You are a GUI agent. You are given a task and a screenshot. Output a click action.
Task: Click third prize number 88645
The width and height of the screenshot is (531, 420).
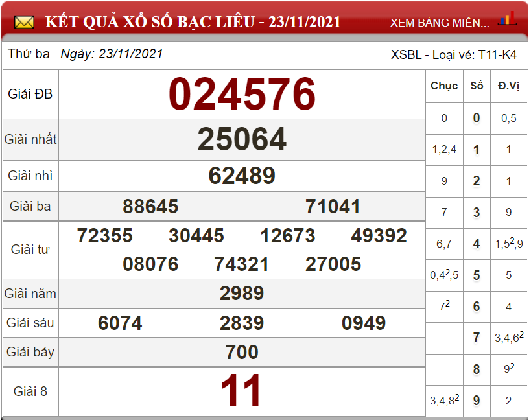point(150,207)
